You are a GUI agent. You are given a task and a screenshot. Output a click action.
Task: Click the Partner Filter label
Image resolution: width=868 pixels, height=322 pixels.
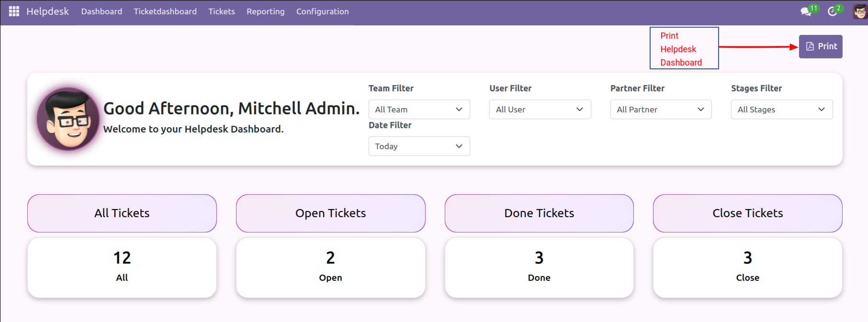coord(637,89)
